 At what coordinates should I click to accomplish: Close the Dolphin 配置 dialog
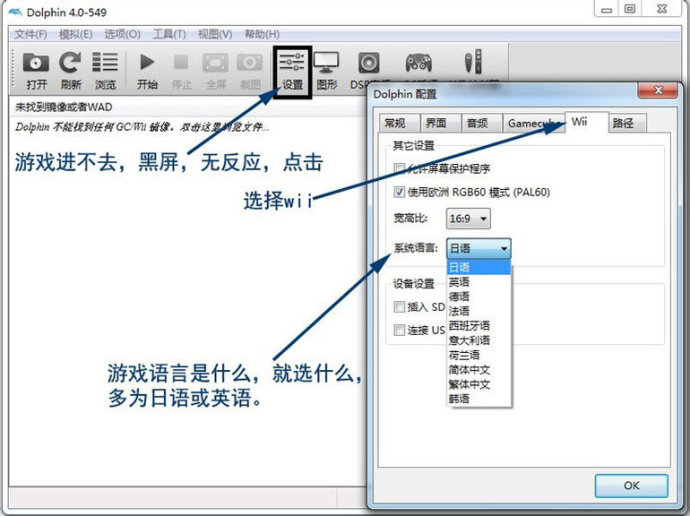657,91
